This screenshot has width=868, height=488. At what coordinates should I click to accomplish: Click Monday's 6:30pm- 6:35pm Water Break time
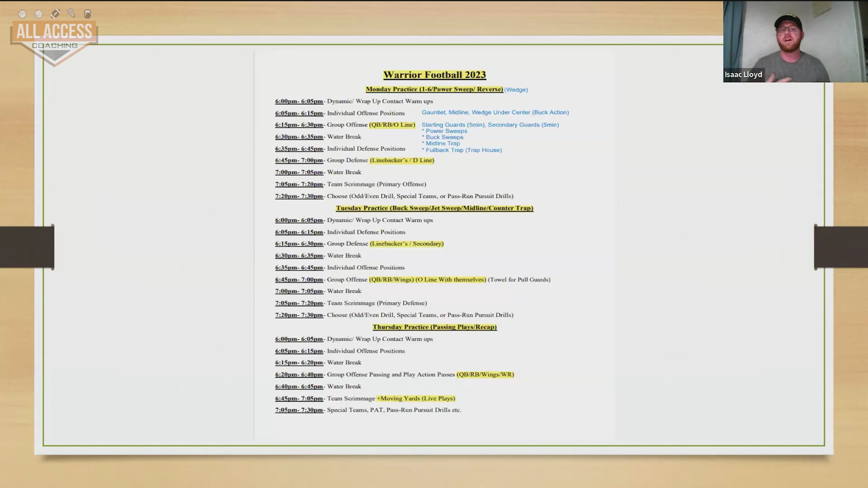click(299, 137)
